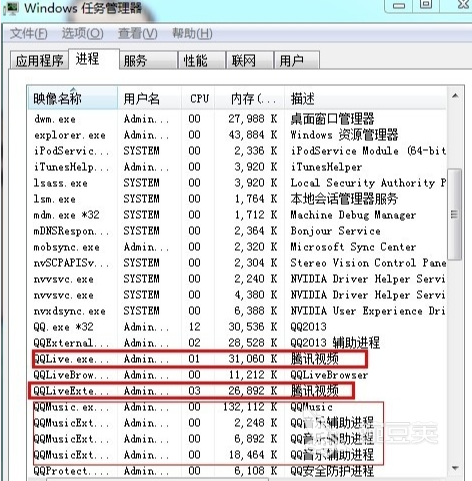This screenshot has height=481, width=472.
Task: Select the nvxdsync.exe process
Action: pos(237,311)
